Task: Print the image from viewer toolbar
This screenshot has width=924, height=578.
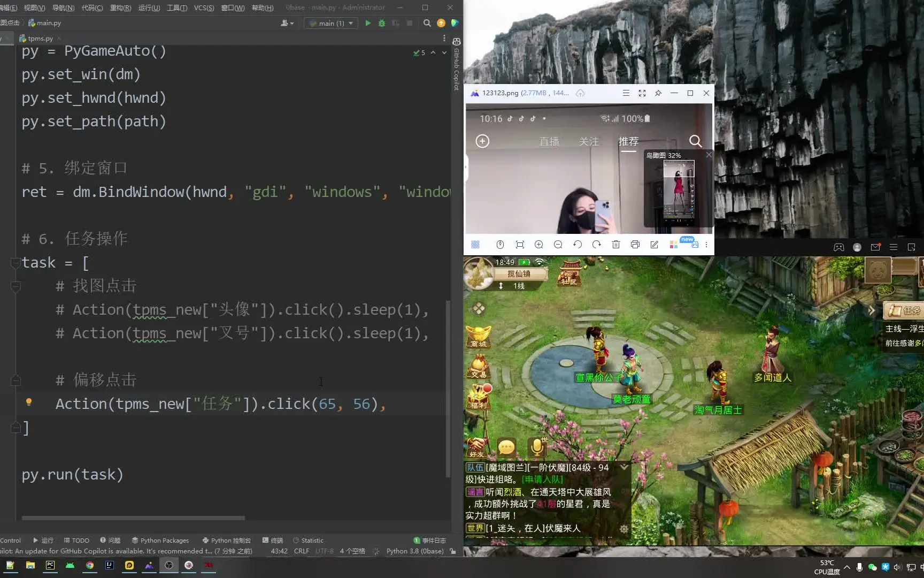Action: point(635,245)
